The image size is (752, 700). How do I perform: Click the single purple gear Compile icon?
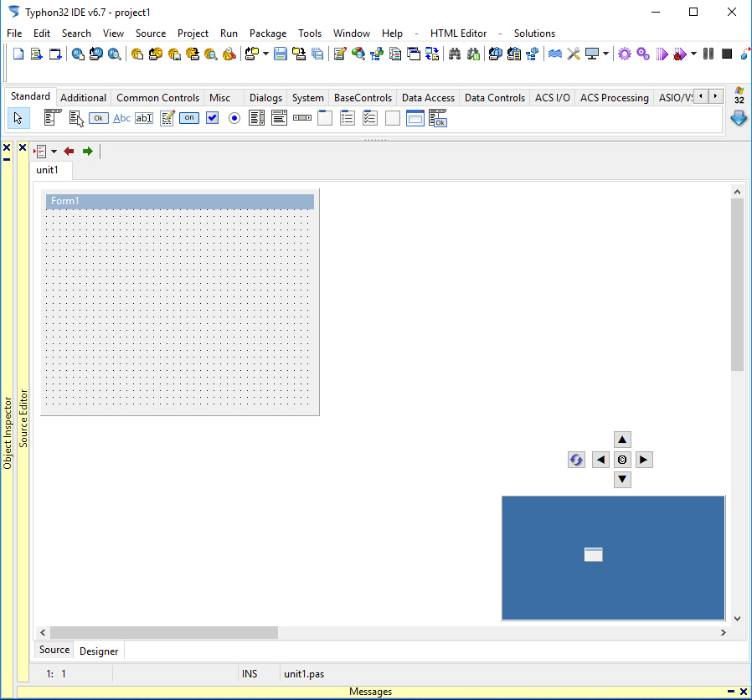coord(625,54)
